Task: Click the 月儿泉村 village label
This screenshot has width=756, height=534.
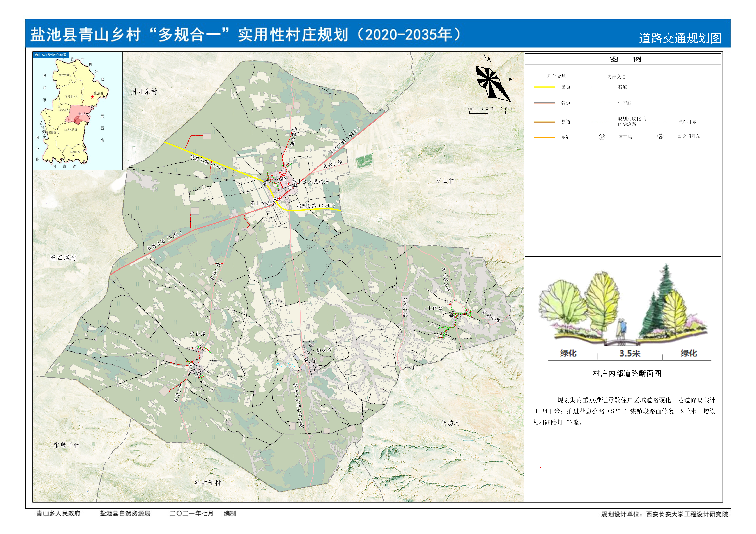Action: 144,91
